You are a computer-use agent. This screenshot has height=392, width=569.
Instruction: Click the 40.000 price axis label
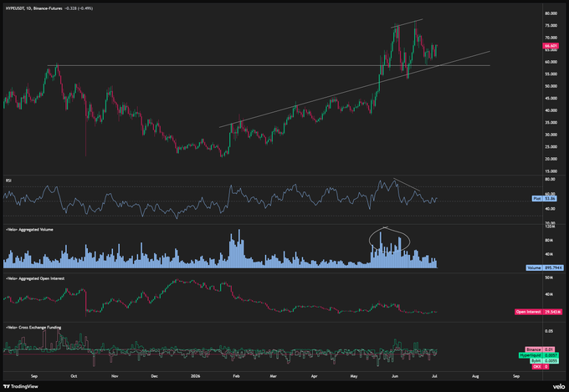(551, 110)
